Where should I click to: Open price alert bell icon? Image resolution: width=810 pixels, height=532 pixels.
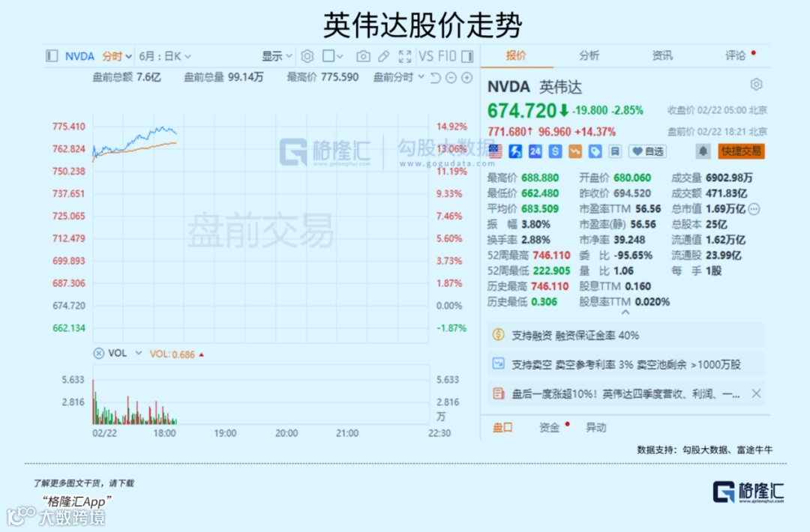(703, 151)
